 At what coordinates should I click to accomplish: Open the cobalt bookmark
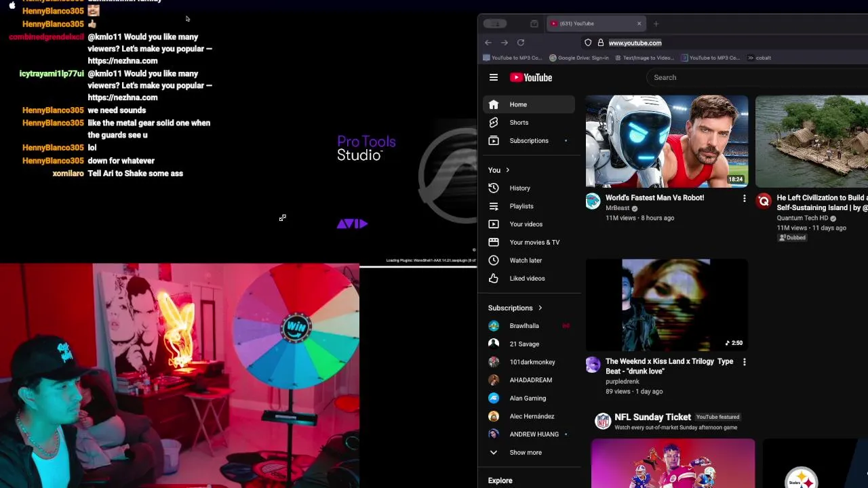[759, 58]
